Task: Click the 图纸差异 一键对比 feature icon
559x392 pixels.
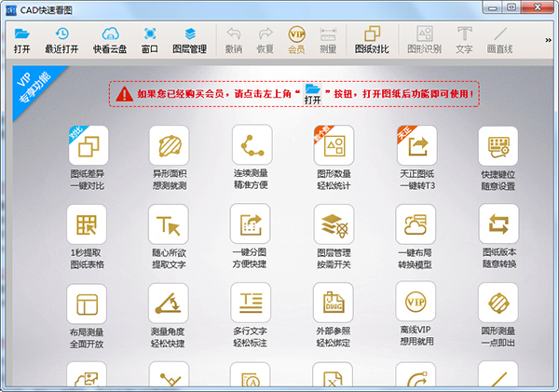Action: (x=89, y=145)
